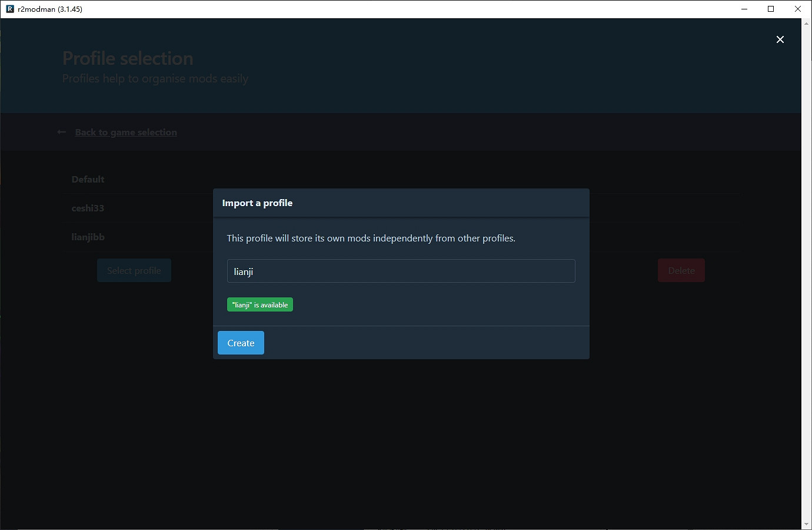The image size is (812, 530).
Task: Click the Profile selection heading
Action: tap(128, 58)
